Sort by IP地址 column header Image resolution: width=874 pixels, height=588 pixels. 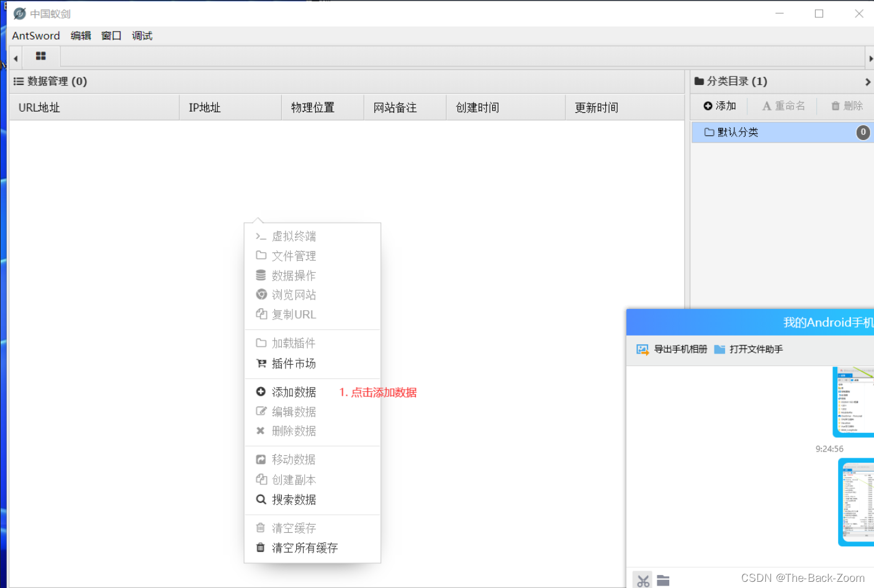click(230, 107)
